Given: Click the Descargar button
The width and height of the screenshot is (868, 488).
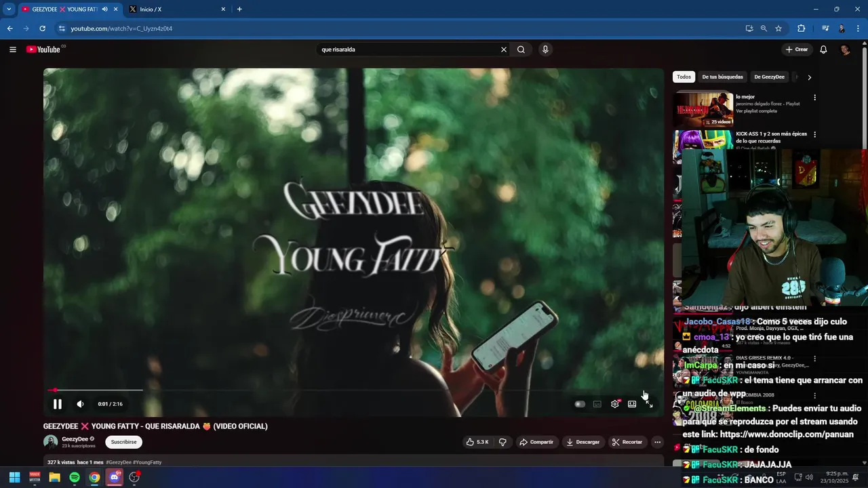Looking at the screenshot, I should 583,442.
